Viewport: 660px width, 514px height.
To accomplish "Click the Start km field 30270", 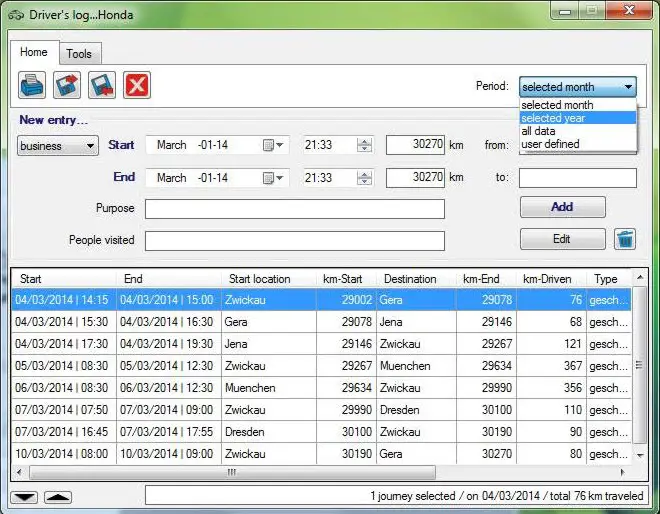I will (x=415, y=145).
